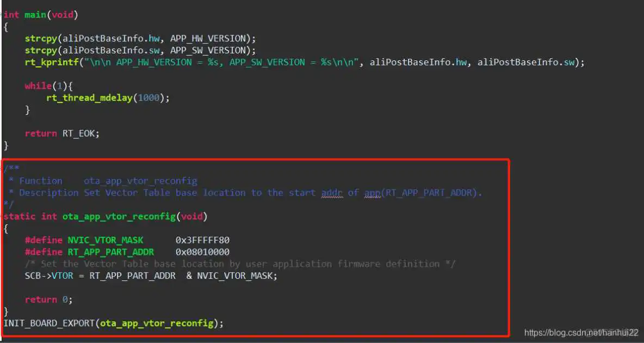Click the gray Set the Vector Table comment
The image size is (644, 343).
[240, 264]
